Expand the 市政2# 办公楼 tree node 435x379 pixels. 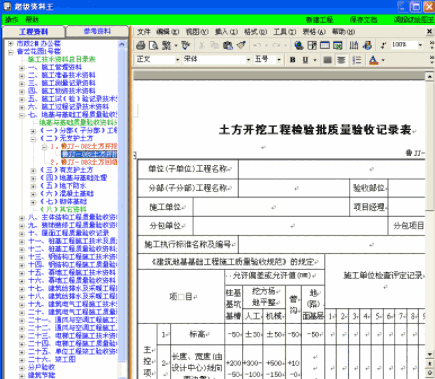(11, 44)
